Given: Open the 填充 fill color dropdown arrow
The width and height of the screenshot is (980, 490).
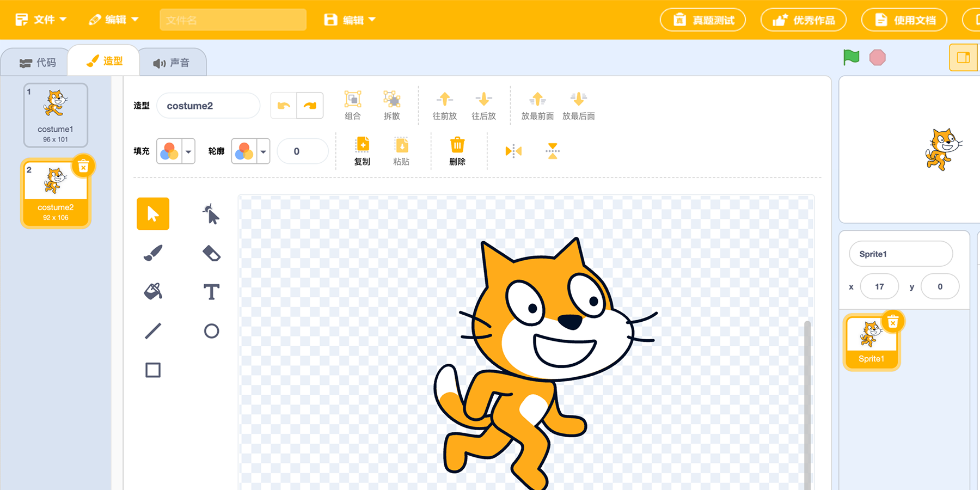Looking at the screenshot, I should click(x=188, y=151).
